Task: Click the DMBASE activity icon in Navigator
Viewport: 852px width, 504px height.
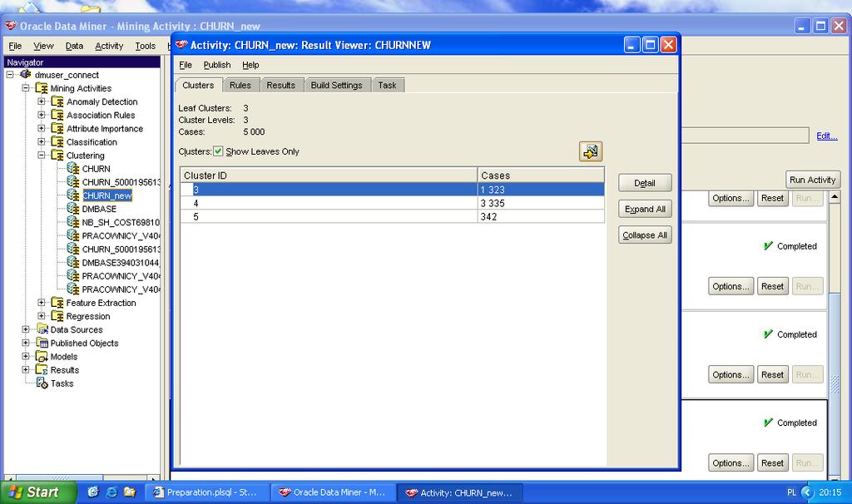Action: (73, 209)
